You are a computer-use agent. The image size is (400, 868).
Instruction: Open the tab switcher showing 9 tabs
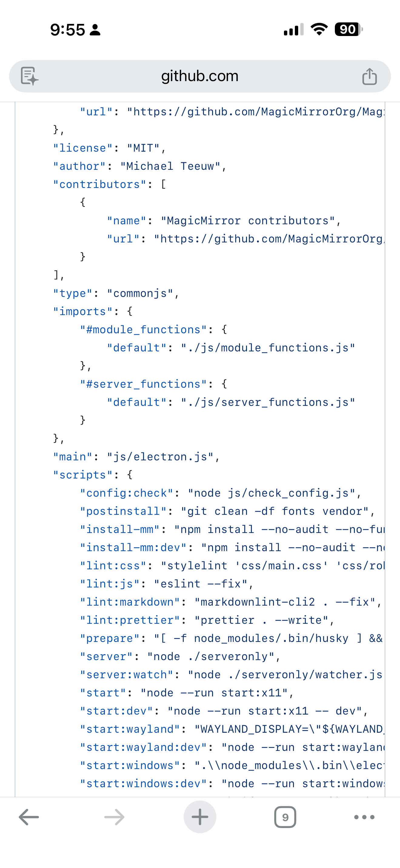coord(285,817)
